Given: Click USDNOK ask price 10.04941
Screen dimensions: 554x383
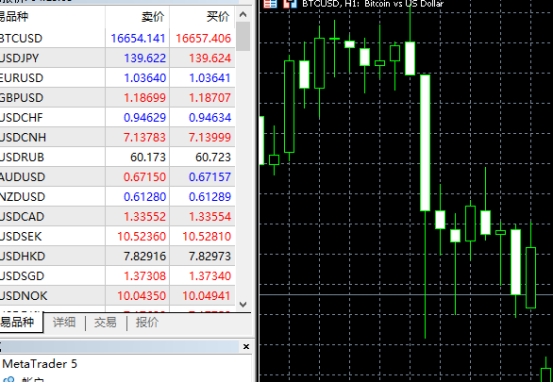Looking at the screenshot, I should point(207,295).
